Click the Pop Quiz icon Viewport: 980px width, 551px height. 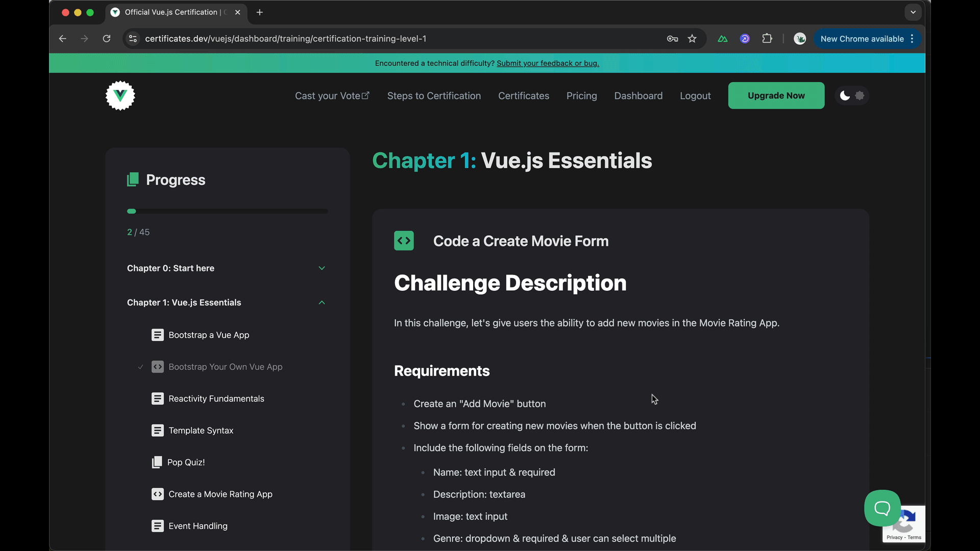pyautogui.click(x=157, y=462)
